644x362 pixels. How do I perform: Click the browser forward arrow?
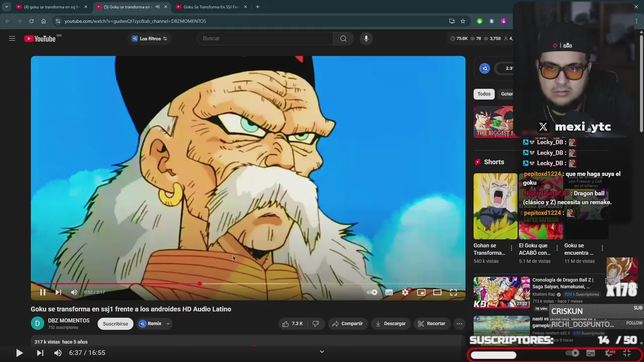tap(19, 21)
